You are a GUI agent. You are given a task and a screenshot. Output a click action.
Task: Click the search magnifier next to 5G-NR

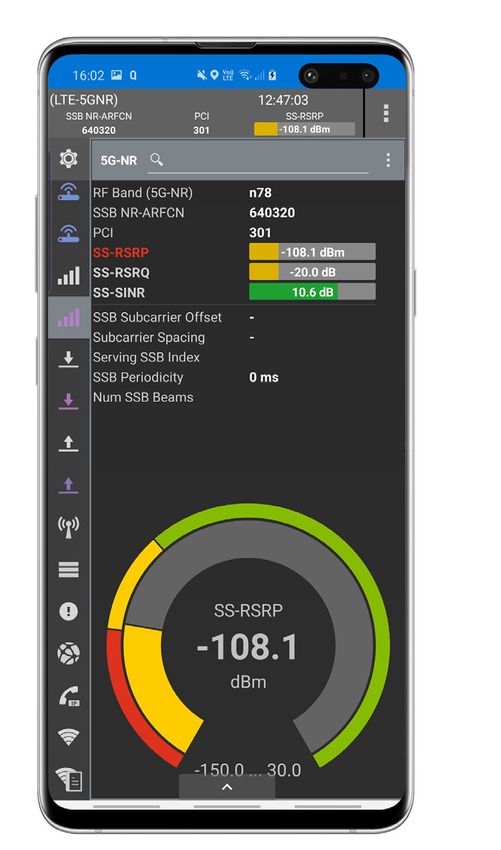157,159
